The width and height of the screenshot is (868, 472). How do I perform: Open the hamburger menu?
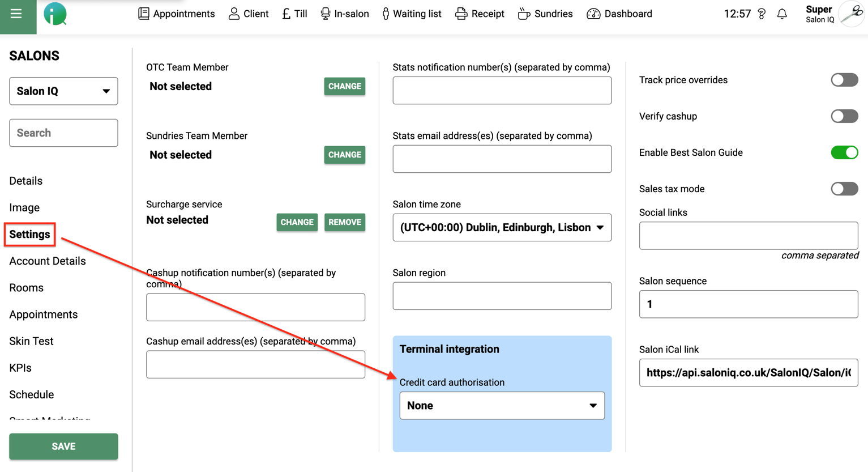click(17, 13)
